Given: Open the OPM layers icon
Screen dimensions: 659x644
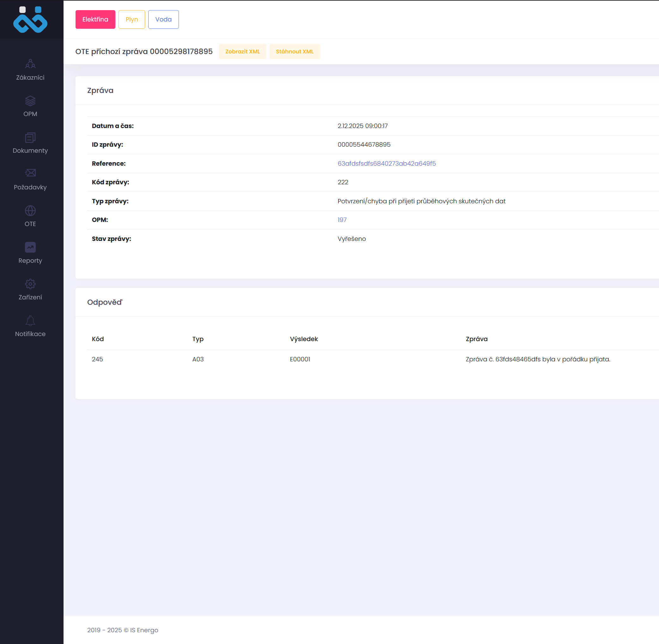Looking at the screenshot, I should click(30, 101).
